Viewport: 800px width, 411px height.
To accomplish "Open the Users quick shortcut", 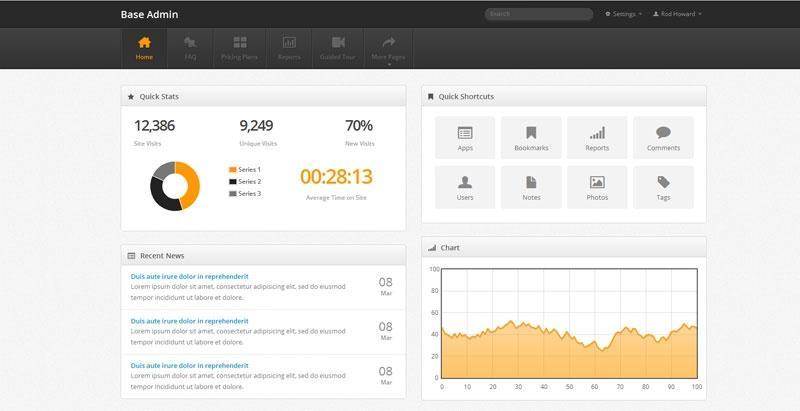I will pyautogui.click(x=465, y=187).
